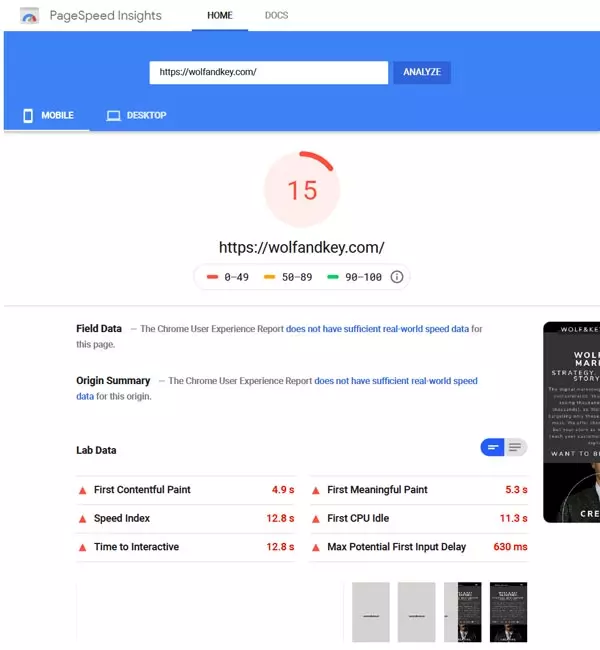The width and height of the screenshot is (600, 650).
Task: Click the PageSpeed Insights logo icon
Action: [x=29, y=16]
